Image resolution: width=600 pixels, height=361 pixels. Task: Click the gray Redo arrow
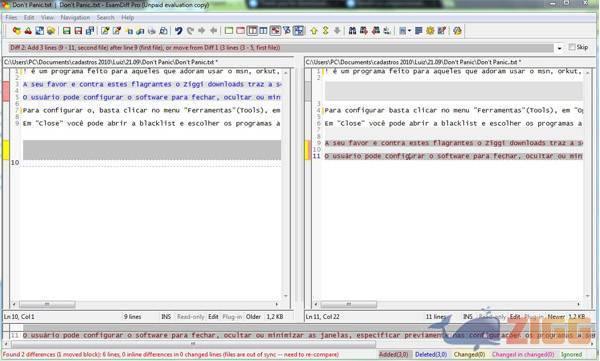coord(190,31)
